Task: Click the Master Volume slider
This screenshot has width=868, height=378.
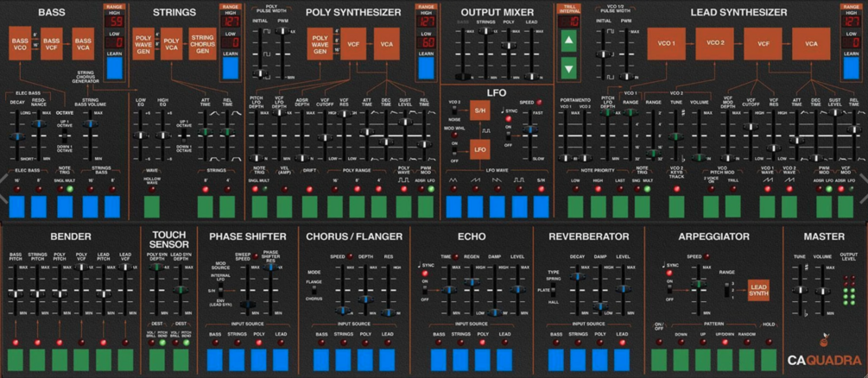Action: point(822,290)
